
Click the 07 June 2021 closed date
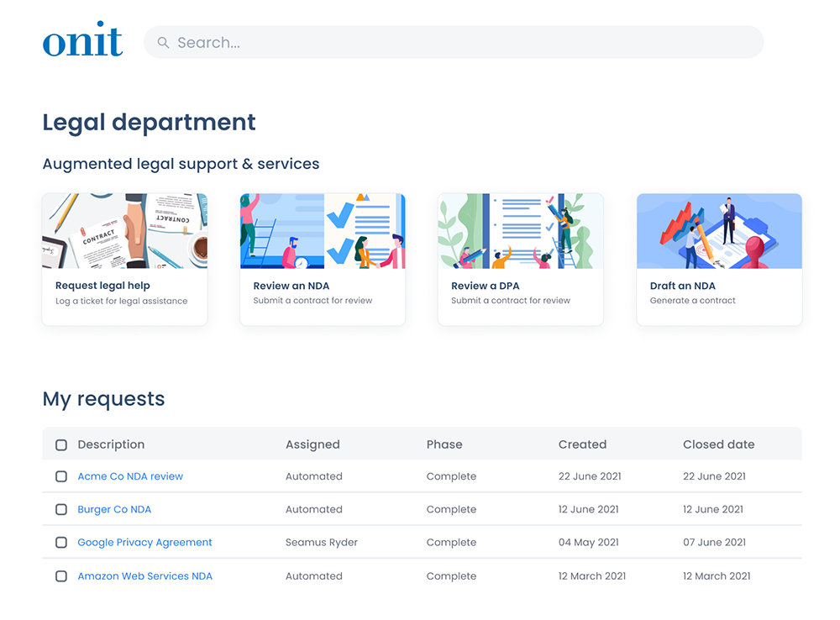pos(714,543)
